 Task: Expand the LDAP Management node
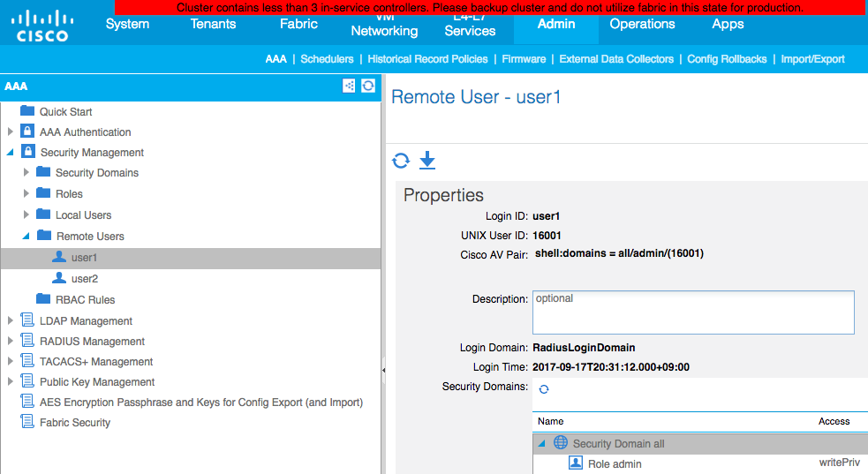(10, 320)
